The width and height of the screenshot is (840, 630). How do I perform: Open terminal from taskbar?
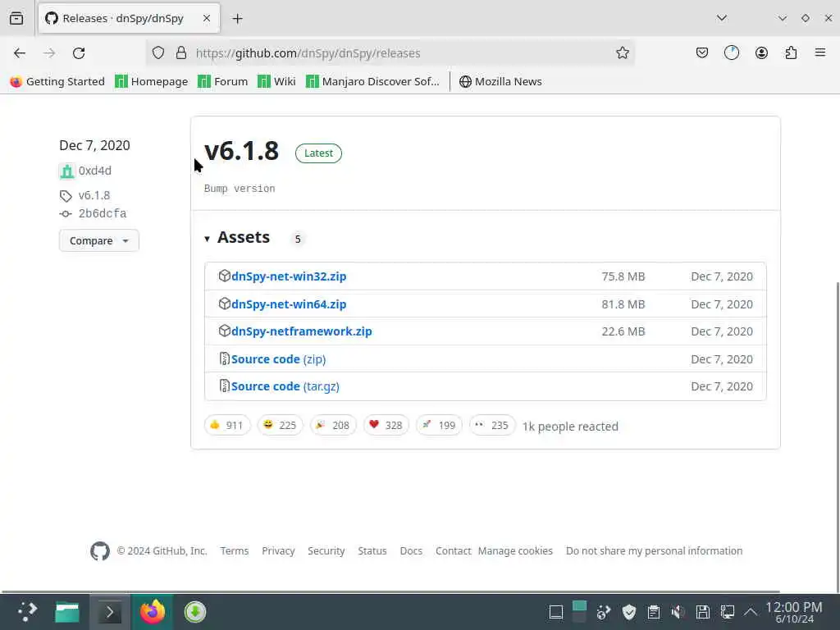click(x=110, y=612)
